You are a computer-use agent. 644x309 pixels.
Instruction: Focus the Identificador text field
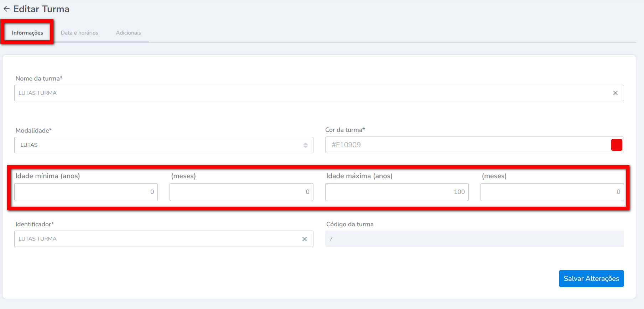(x=157, y=239)
